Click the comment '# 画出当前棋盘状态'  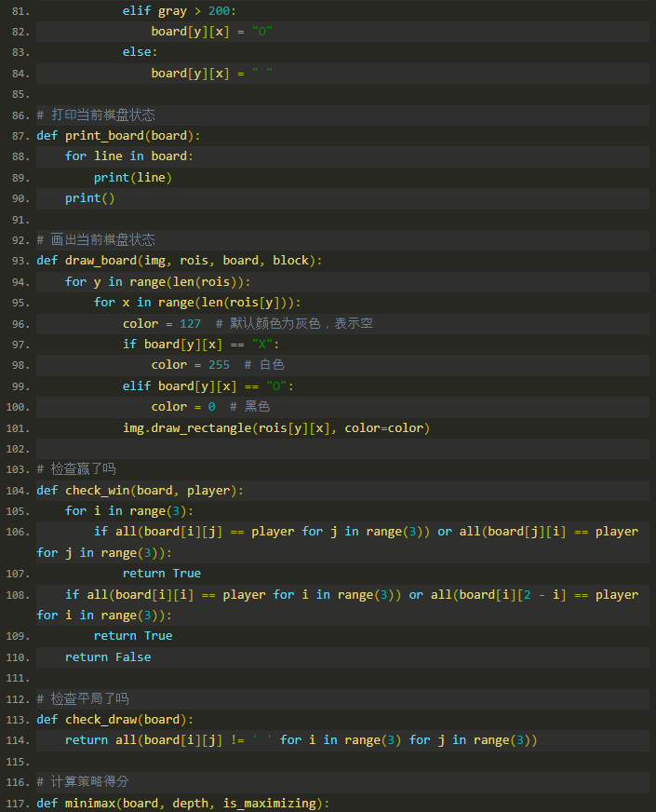point(96,239)
